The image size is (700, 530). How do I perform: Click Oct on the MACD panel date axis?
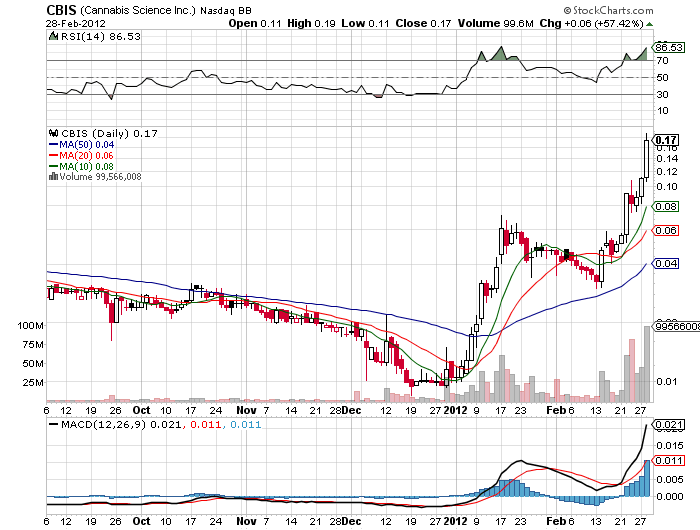(142, 521)
